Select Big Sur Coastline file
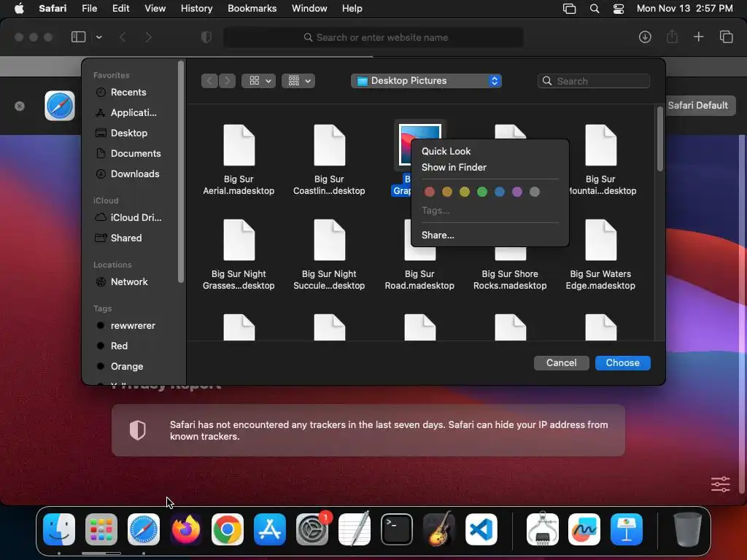 pos(329,160)
